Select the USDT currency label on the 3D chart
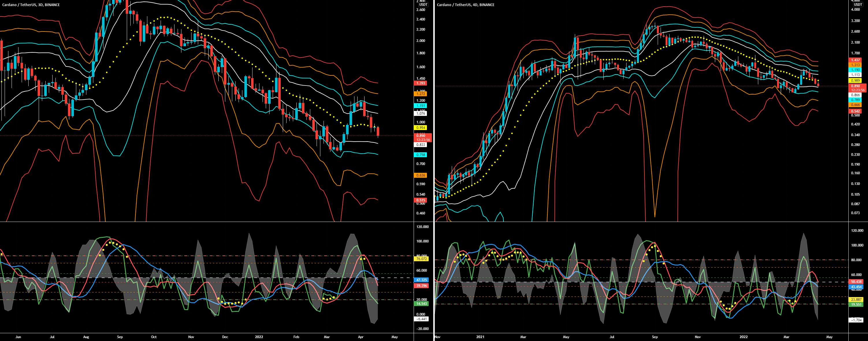This screenshot has height=341, width=868. click(423, 5)
